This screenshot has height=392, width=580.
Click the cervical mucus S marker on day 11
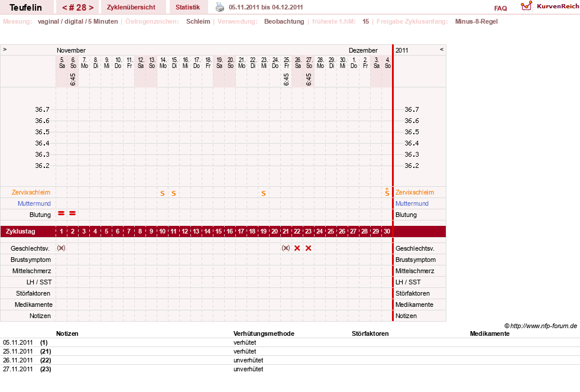point(173,193)
